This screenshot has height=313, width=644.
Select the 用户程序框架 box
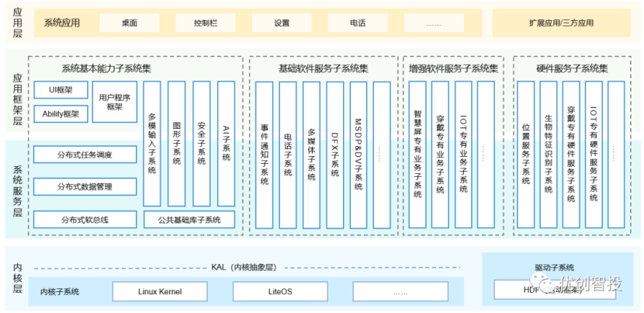(x=115, y=102)
